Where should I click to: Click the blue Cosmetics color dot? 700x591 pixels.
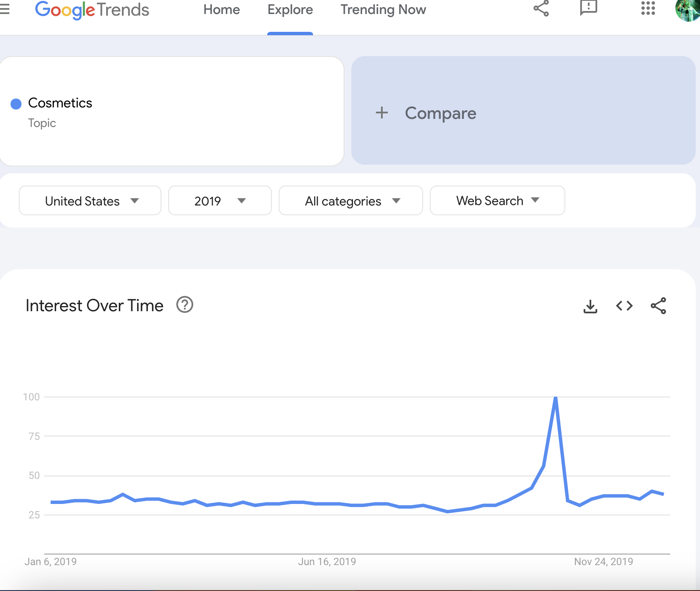click(16, 104)
